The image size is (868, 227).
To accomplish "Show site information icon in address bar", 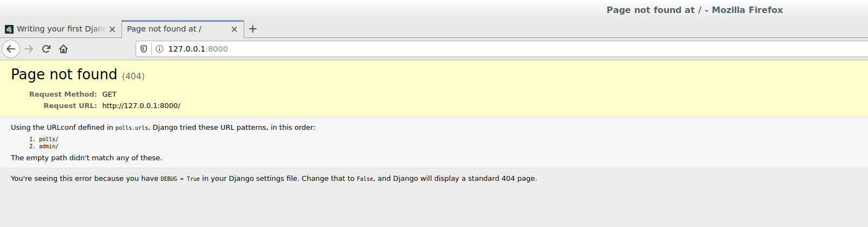I will [x=159, y=49].
